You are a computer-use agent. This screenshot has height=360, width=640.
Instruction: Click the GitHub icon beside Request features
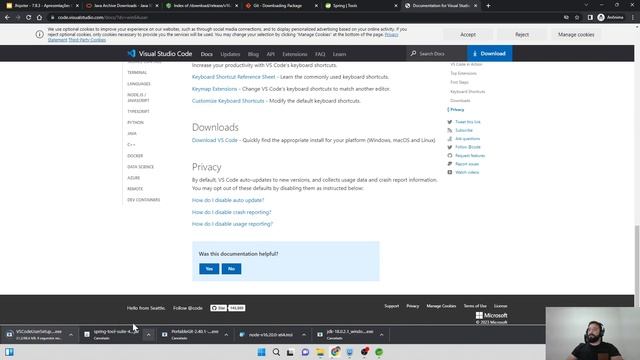(x=450, y=156)
